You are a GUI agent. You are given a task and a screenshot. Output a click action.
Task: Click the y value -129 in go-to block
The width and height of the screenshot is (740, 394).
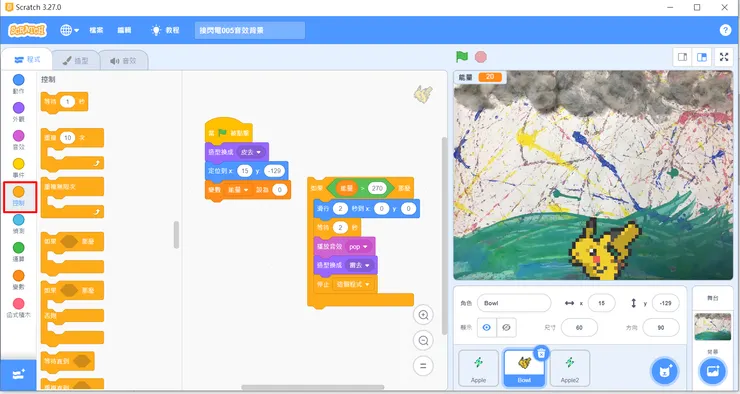(274, 171)
